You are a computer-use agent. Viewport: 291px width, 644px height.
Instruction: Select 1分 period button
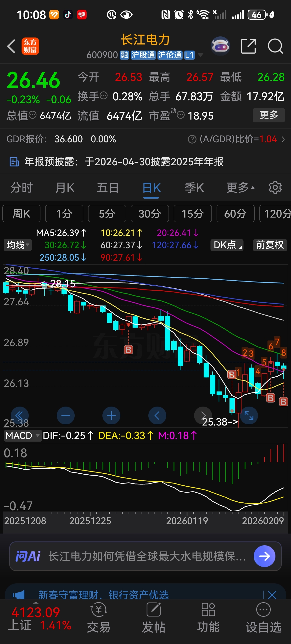click(x=64, y=213)
